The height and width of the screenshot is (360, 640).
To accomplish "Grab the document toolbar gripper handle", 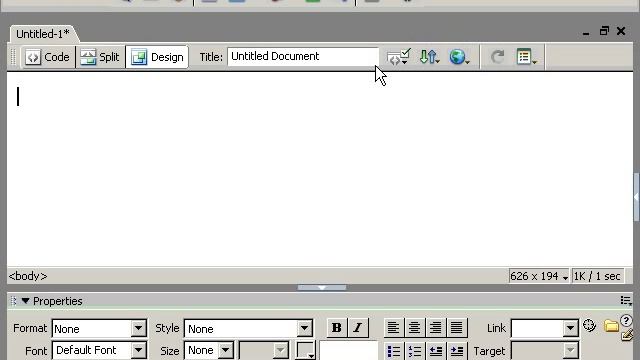I will (x=13, y=57).
